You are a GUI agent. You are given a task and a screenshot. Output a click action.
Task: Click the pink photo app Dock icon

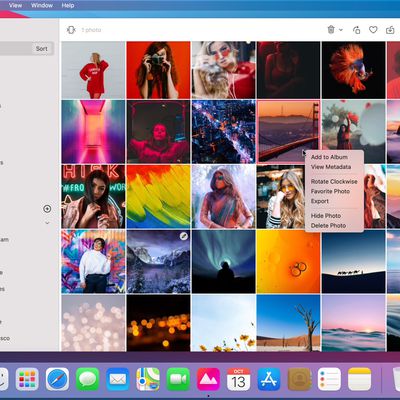(x=208, y=379)
